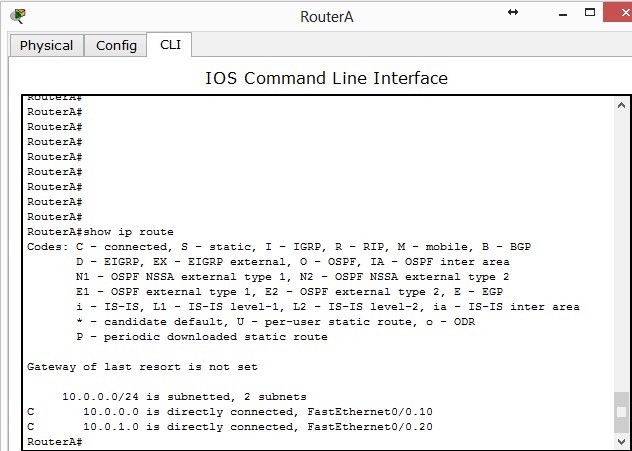Close the RouterA window

(620, 12)
